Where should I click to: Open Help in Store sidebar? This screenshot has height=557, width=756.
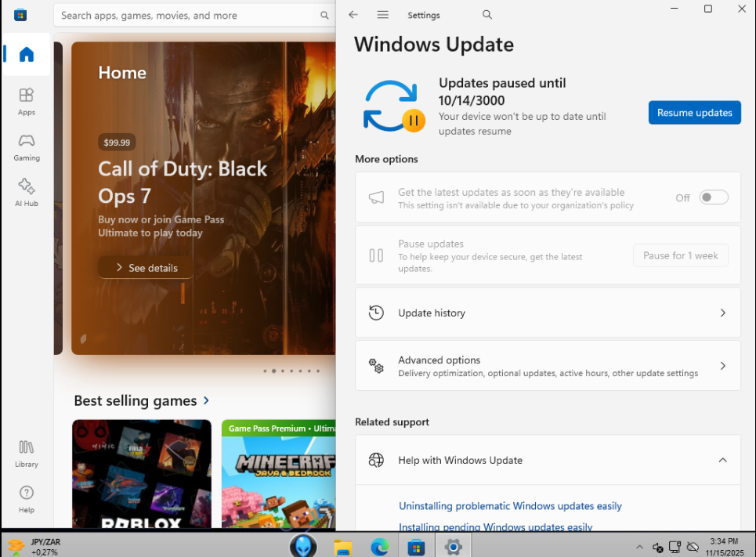(x=26, y=500)
